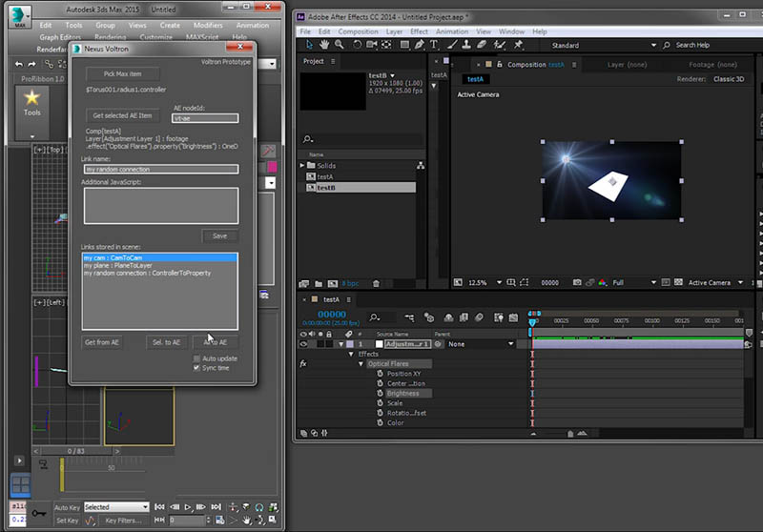Select the Rotation tool in After Effects
The width and height of the screenshot is (763, 532).
tap(357, 45)
